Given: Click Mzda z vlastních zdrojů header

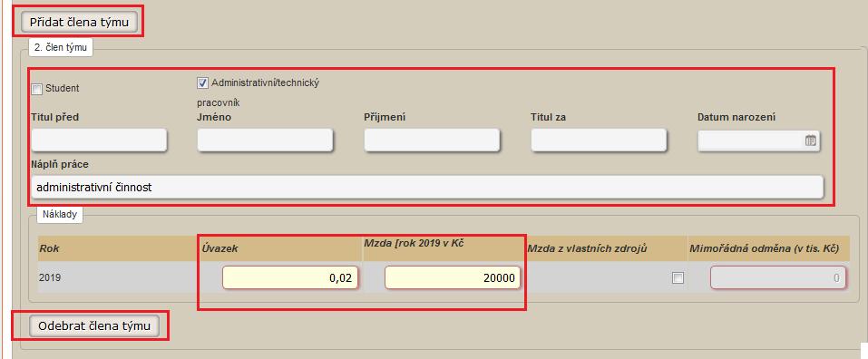Looking at the screenshot, I should 608,248.
